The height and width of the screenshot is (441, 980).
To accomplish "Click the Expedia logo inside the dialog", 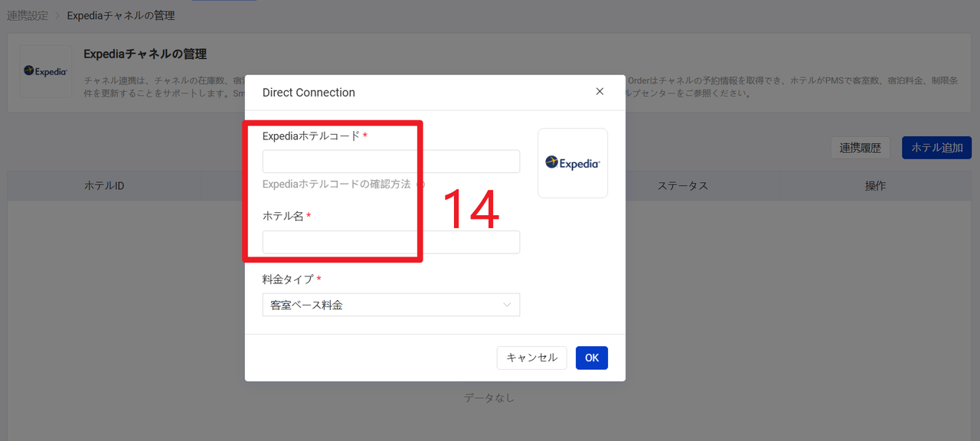I will click(x=573, y=163).
